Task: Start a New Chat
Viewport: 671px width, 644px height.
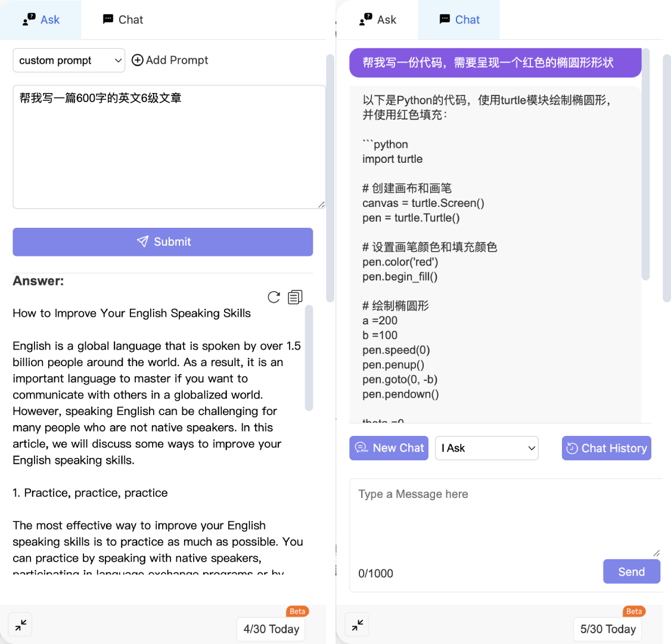Action: [389, 448]
